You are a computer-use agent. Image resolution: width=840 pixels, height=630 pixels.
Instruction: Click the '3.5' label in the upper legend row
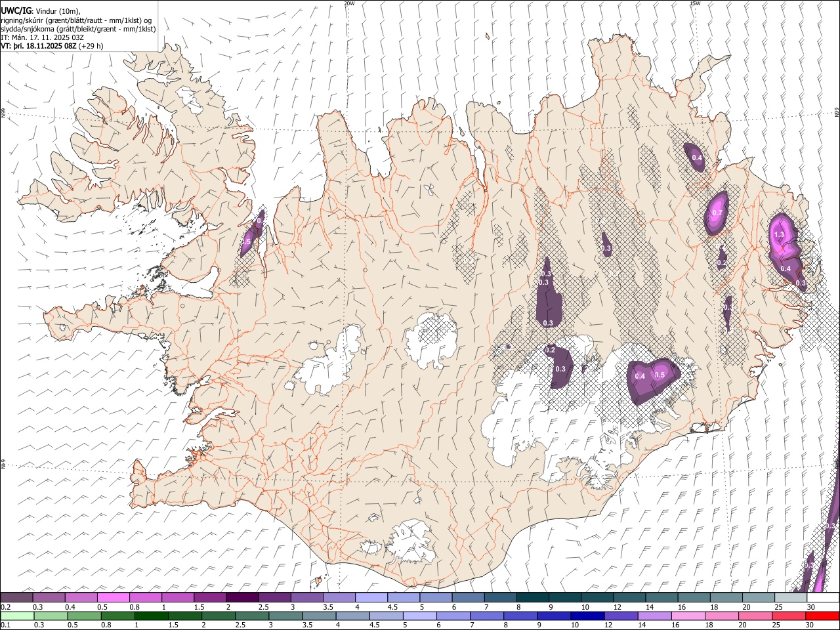coord(328,607)
